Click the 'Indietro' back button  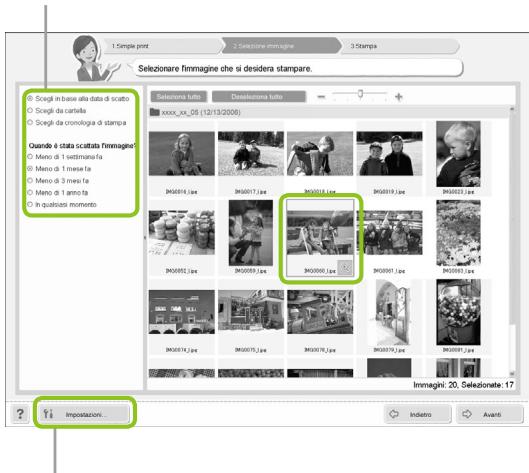(x=417, y=414)
